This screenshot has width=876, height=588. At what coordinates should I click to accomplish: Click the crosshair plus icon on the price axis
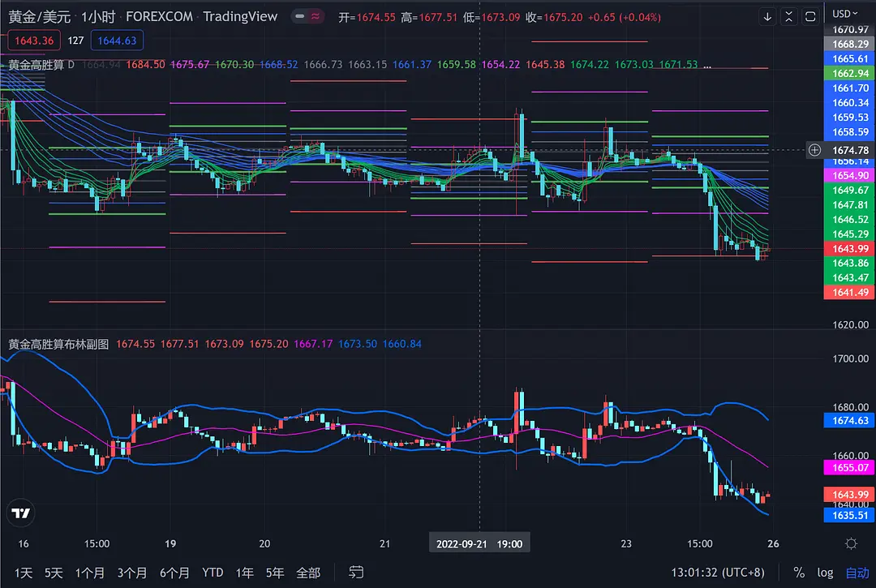(x=814, y=150)
